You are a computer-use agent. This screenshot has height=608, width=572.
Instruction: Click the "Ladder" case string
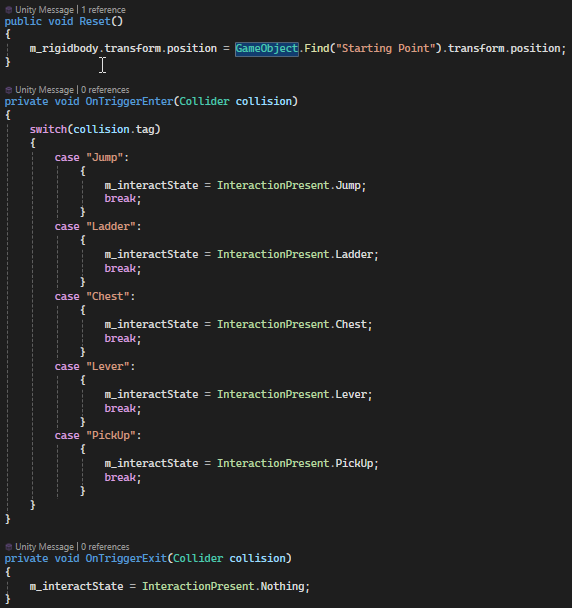click(x=111, y=226)
